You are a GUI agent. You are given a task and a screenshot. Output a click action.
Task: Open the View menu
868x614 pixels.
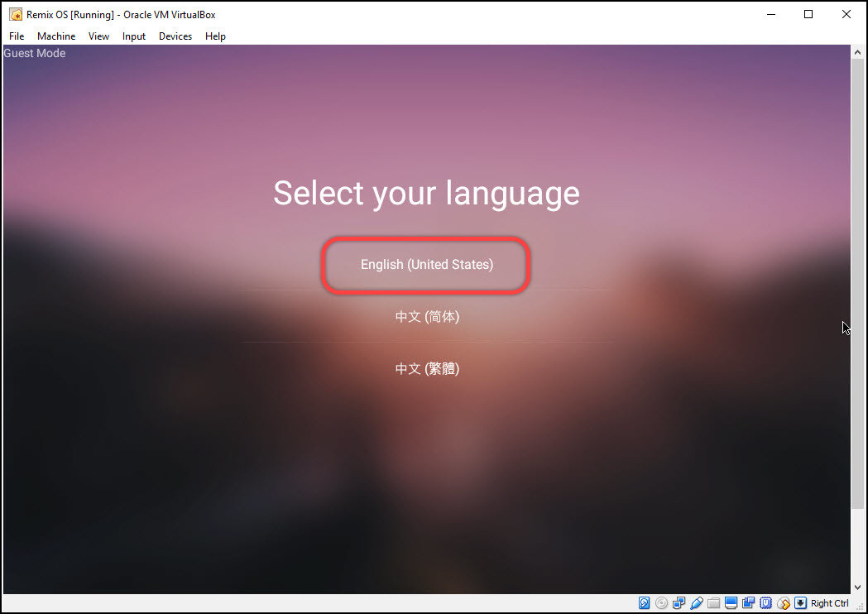[x=98, y=36]
